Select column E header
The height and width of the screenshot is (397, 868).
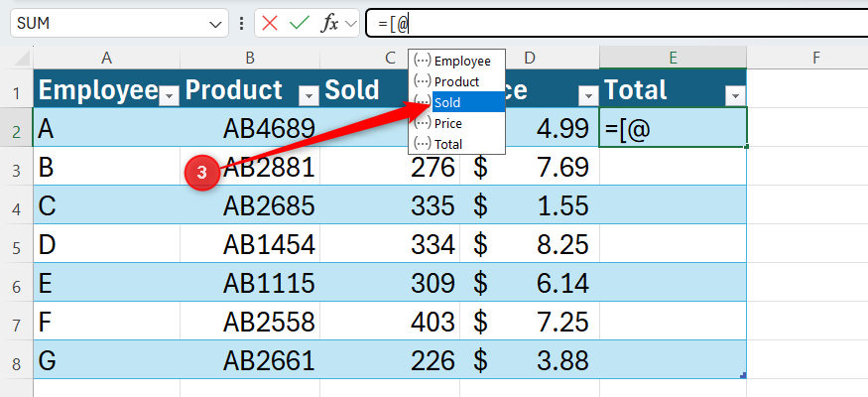pos(674,58)
